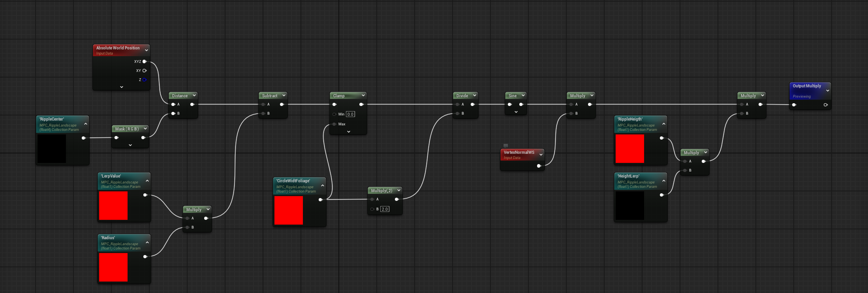Click the XY output pin on Absolute World Position
This screenshot has width=868, height=293.
(145, 71)
